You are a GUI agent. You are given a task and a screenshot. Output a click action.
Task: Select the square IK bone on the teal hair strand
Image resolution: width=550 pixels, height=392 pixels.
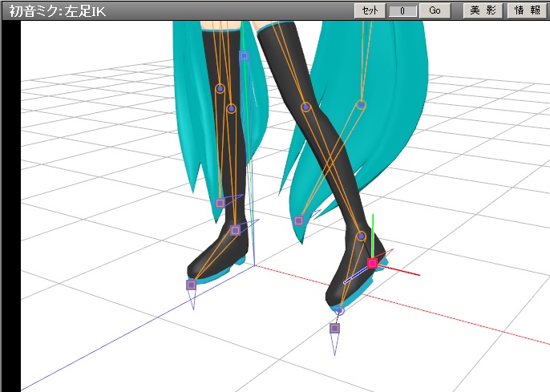298,220
